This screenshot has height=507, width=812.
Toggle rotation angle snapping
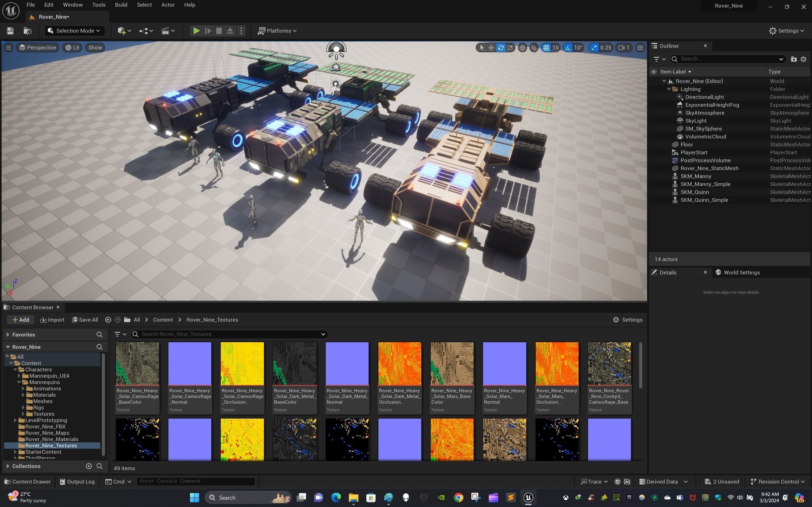click(568, 48)
